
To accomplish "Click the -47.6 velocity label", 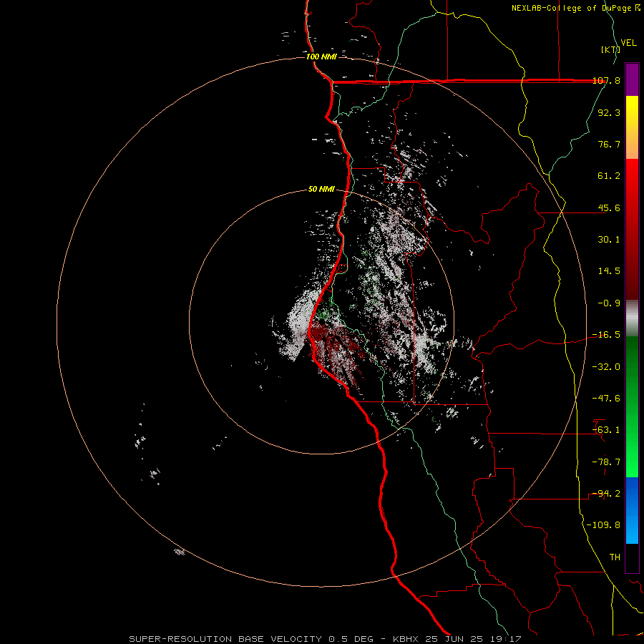I will tap(606, 399).
